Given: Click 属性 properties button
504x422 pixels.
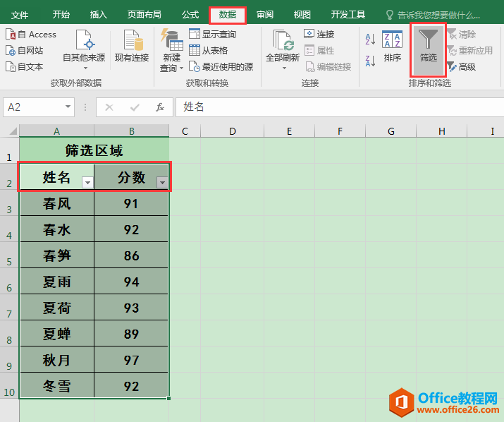Looking at the screenshot, I should (319, 51).
